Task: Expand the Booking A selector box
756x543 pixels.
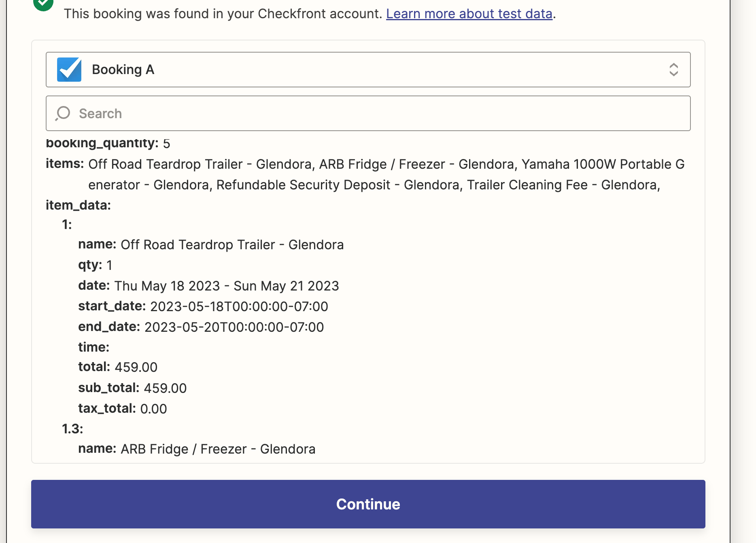Action: pos(368,70)
